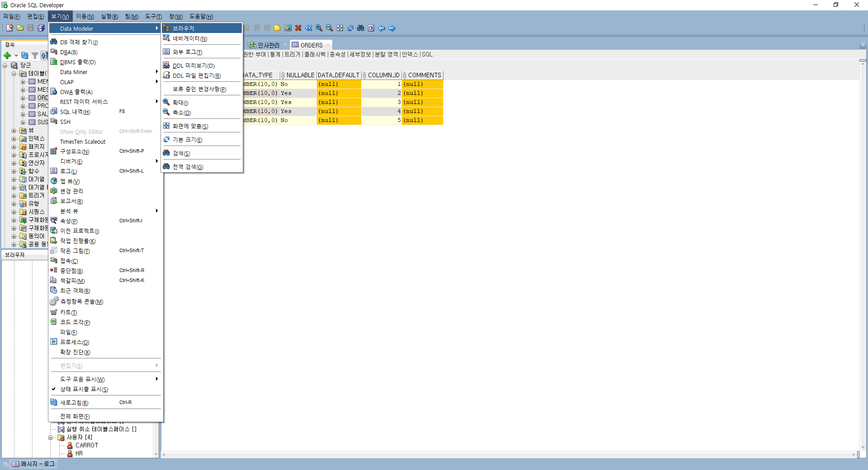868x470 pixels.
Task: Close the ORDERS tab
Action: pos(328,45)
